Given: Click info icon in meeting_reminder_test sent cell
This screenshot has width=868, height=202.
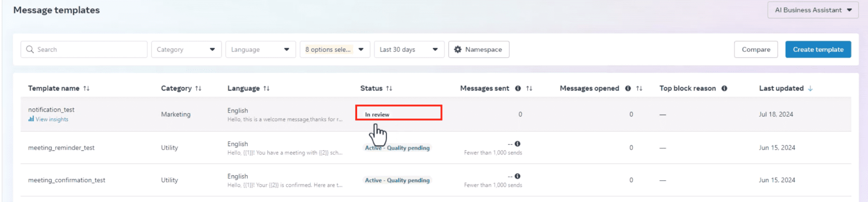Looking at the screenshot, I should 518,144.
